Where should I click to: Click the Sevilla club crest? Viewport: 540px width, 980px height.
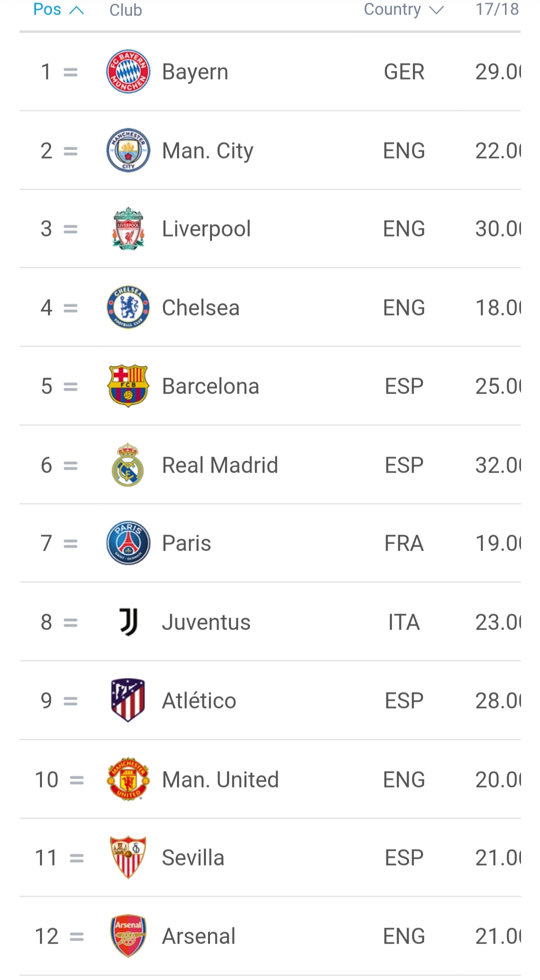(128, 857)
